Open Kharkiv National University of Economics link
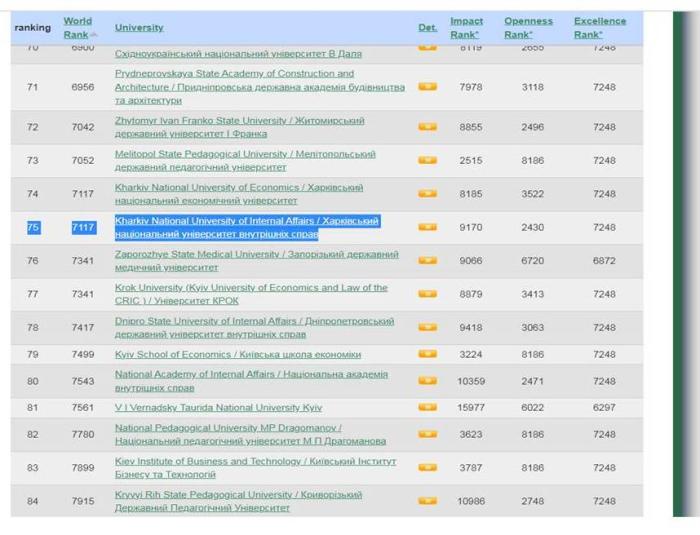The width and height of the screenshot is (700, 535). point(238,188)
